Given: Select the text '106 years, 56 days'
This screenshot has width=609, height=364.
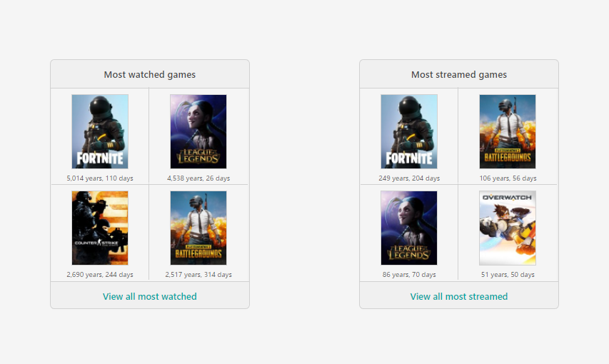Looking at the screenshot, I should click(x=508, y=178).
